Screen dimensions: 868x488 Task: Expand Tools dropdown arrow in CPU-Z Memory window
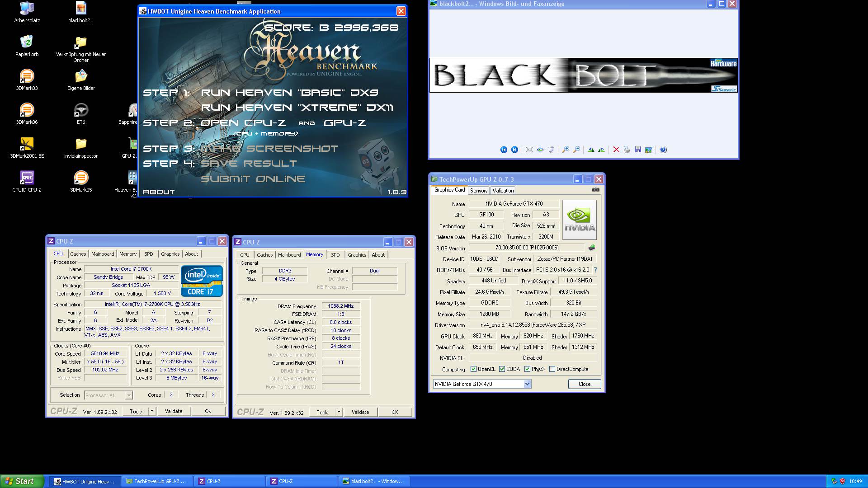tap(339, 412)
